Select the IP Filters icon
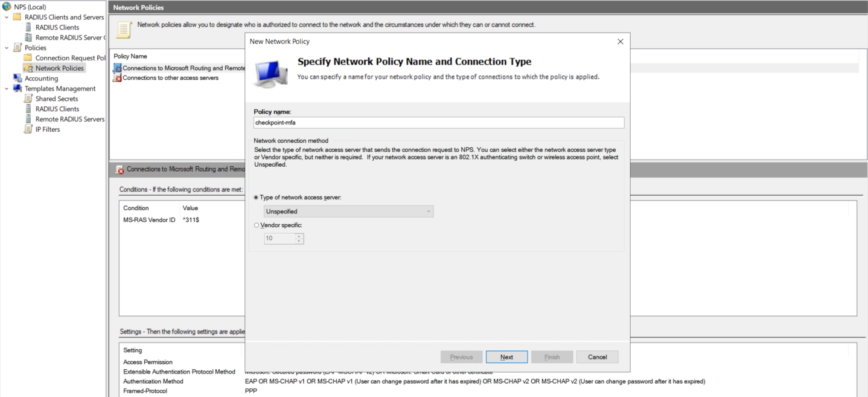The height and width of the screenshot is (397, 868). (x=28, y=129)
